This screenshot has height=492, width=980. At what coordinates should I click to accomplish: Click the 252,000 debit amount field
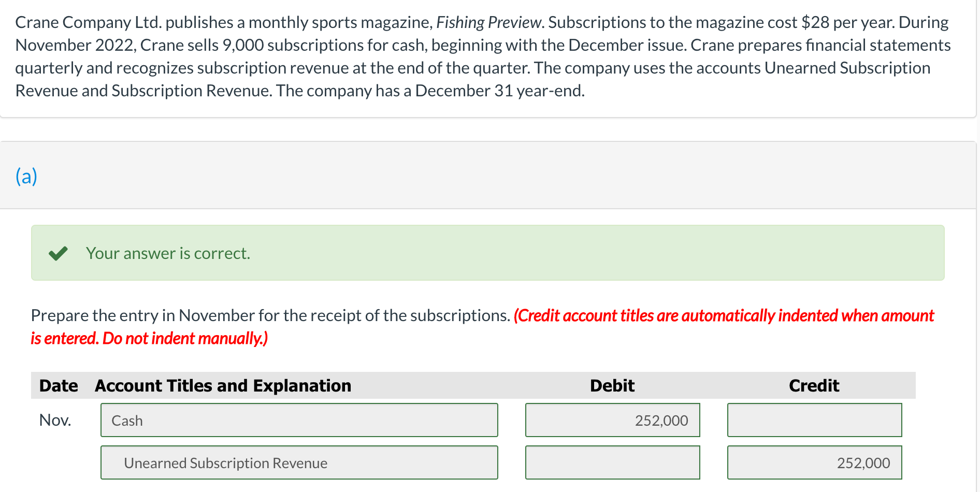pyautogui.click(x=612, y=420)
